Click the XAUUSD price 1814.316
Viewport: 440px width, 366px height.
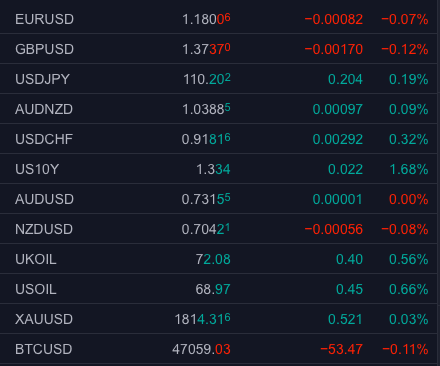click(x=203, y=319)
